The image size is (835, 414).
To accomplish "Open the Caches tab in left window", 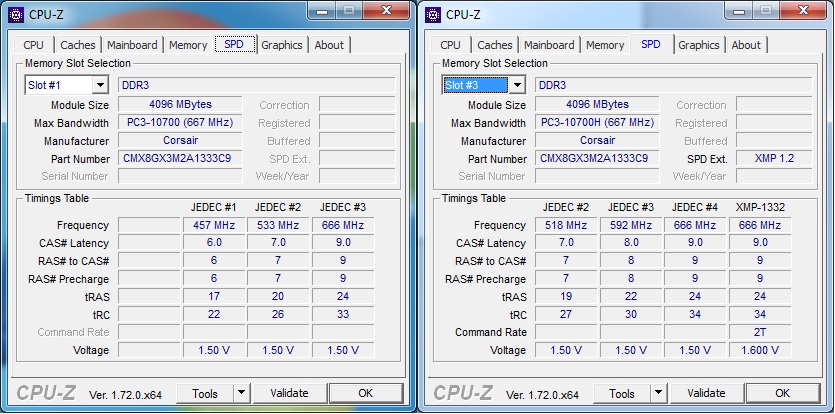I will [78, 45].
